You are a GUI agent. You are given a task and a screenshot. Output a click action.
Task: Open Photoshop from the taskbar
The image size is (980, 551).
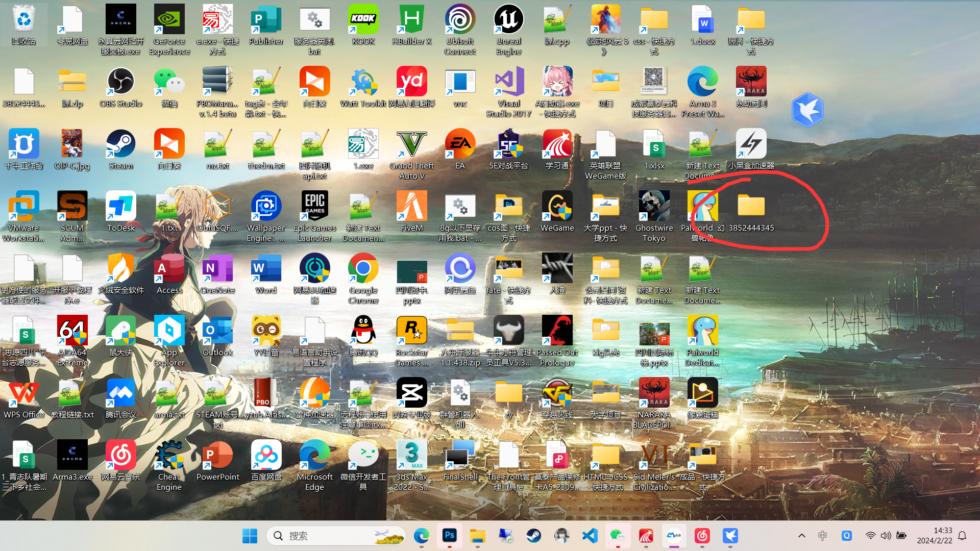pos(449,535)
